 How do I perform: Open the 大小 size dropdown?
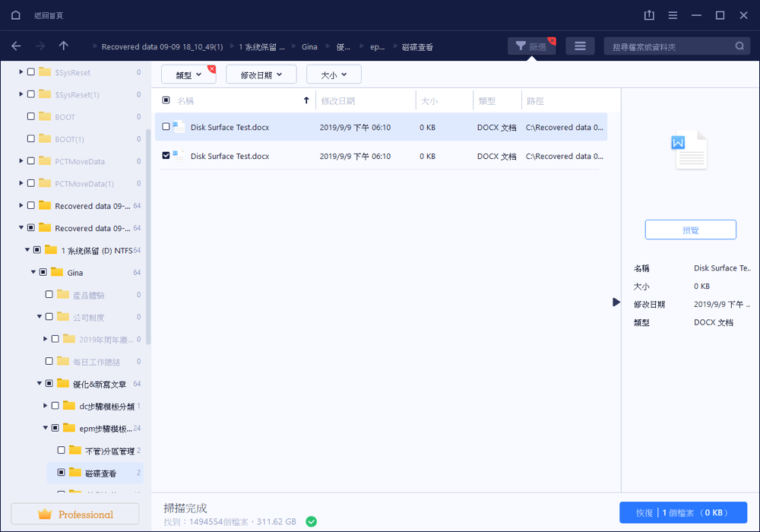(x=334, y=74)
